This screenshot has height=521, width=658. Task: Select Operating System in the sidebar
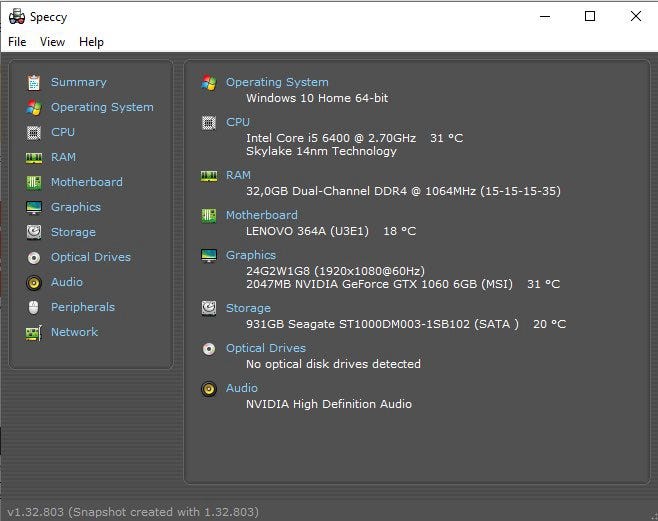[x=102, y=107]
